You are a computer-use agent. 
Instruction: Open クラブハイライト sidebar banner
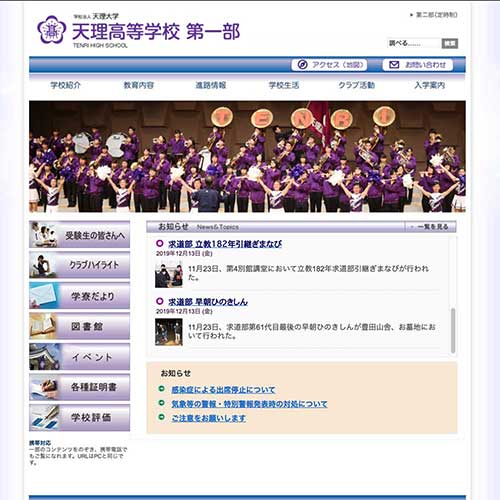pyautogui.click(x=79, y=265)
